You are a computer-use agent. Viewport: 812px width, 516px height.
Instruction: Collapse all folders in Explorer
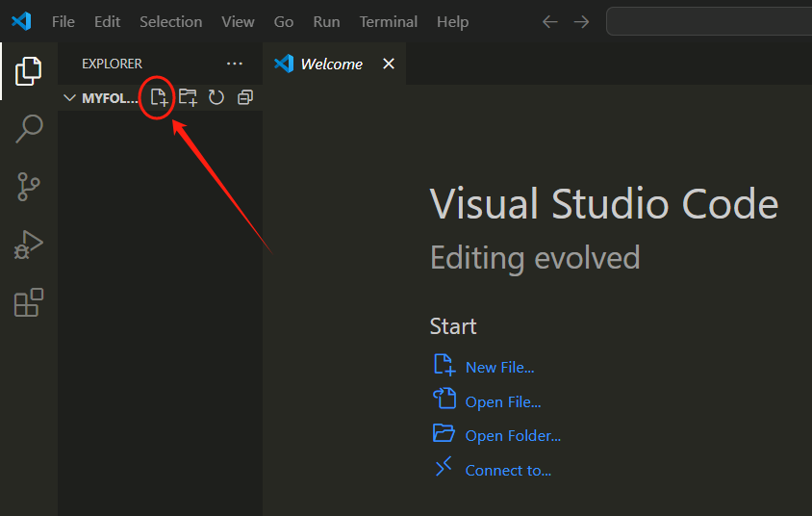click(x=245, y=97)
